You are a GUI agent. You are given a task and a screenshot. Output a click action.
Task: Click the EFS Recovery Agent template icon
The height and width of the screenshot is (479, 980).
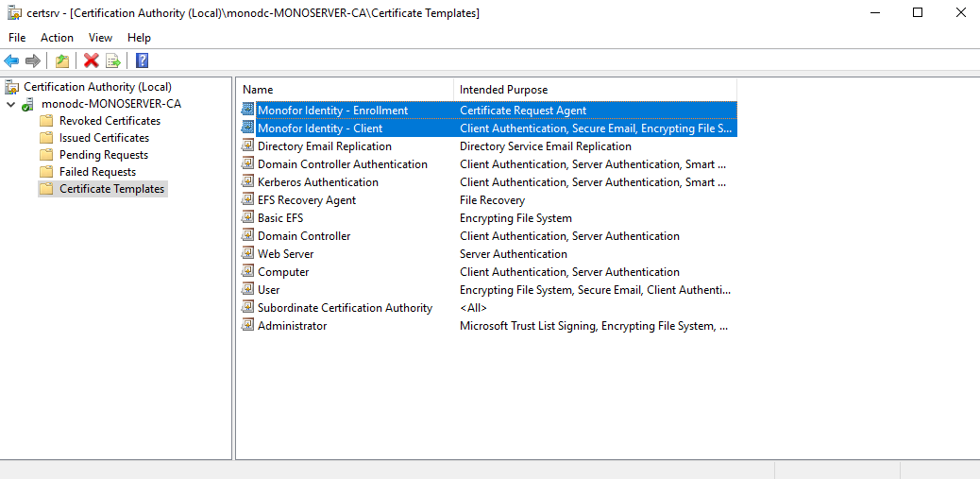tap(248, 200)
